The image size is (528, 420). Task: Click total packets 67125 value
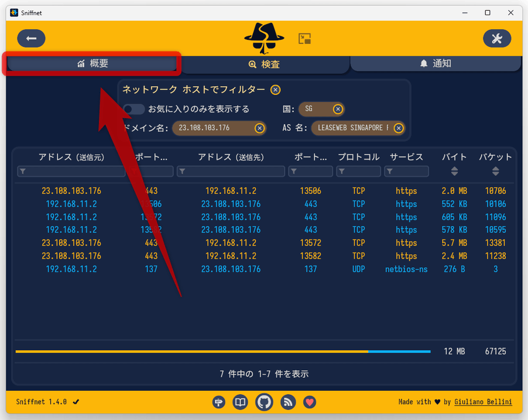coord(495,351)
